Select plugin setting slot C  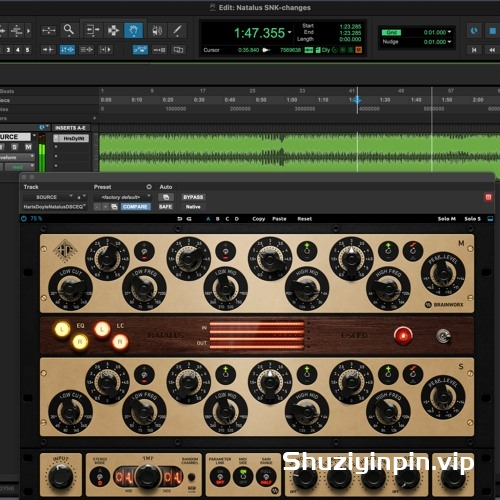[227, 219]
